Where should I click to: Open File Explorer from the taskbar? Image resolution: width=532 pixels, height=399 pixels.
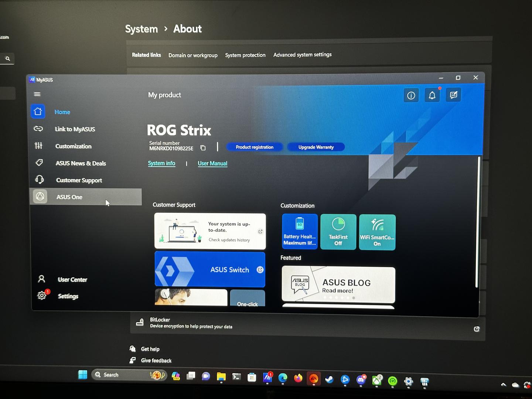221,376
